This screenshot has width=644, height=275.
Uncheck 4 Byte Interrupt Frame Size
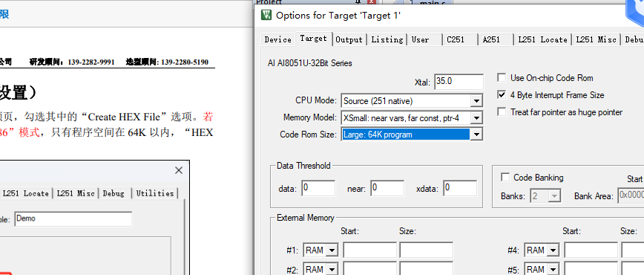click(x=502, y=95)
